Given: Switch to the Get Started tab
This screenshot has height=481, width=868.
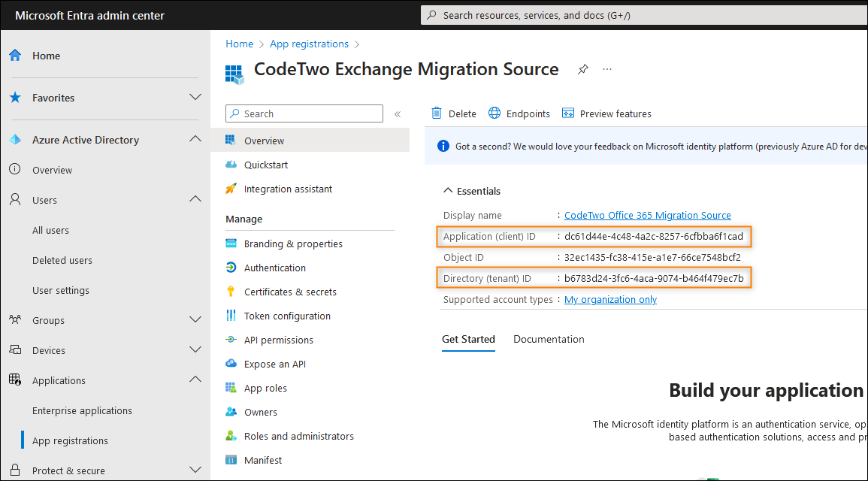Looking at the screenshot, I should [468, 339].
